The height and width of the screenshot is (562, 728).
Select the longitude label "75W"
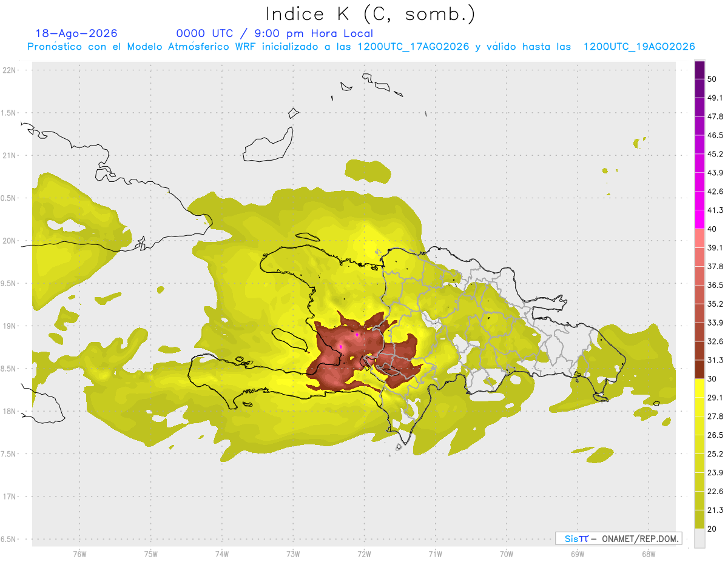[x=150, y=554]
